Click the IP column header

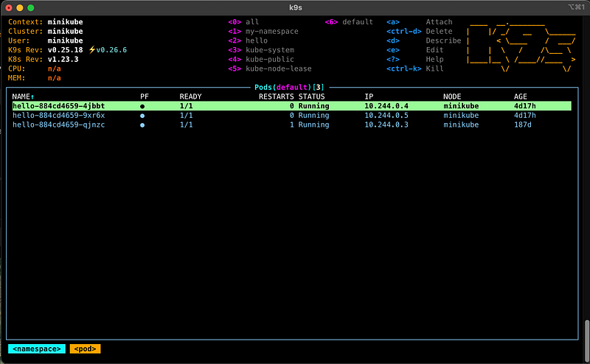369,97
